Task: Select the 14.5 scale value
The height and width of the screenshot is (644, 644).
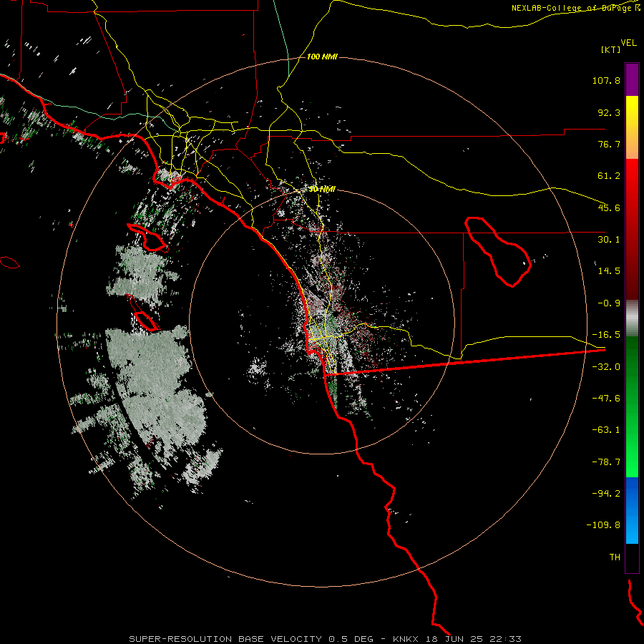Action: click(609, 271)
